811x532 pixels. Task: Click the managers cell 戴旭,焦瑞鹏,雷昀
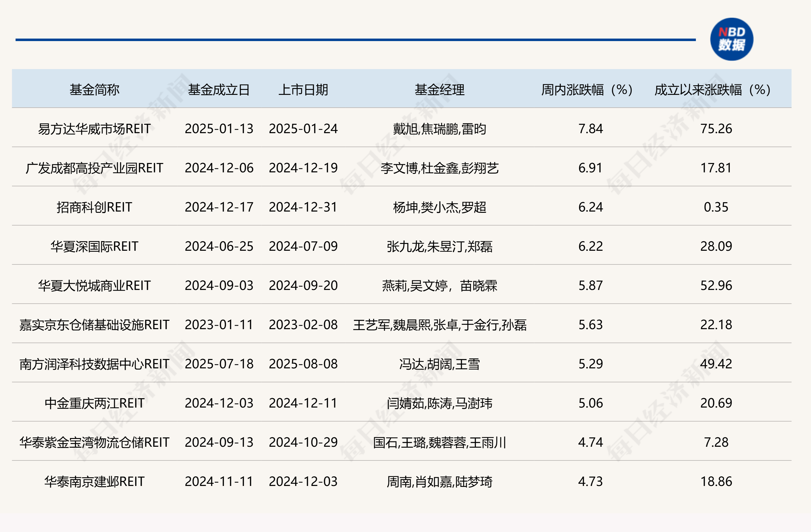pyautogui.click(x=439, y=129)
